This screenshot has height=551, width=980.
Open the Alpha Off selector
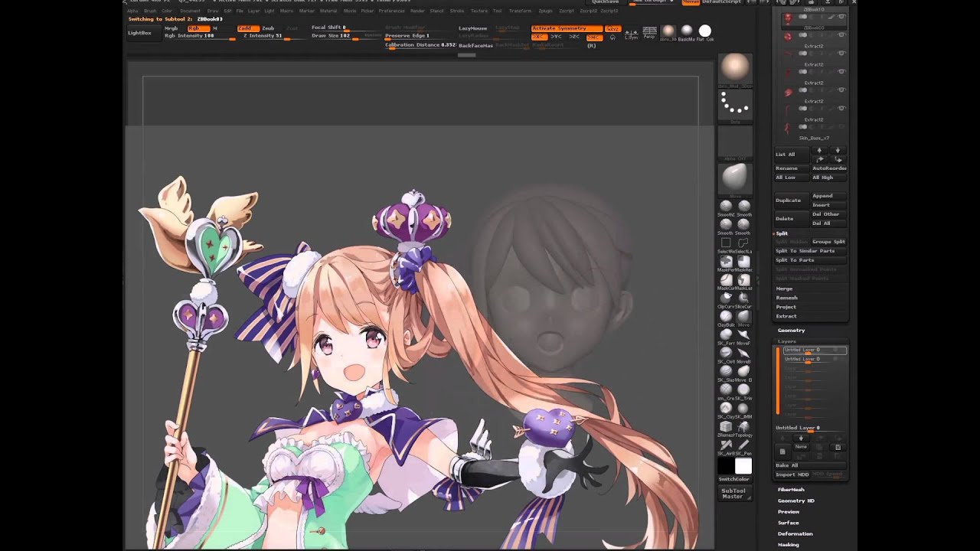(735, 142)
